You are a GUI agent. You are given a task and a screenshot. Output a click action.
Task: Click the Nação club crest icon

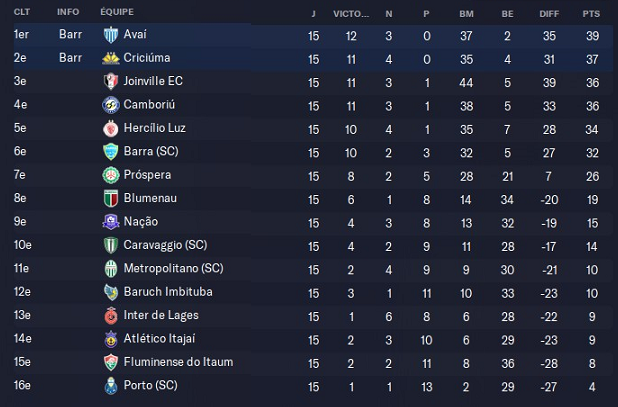(x=111, y=222)
